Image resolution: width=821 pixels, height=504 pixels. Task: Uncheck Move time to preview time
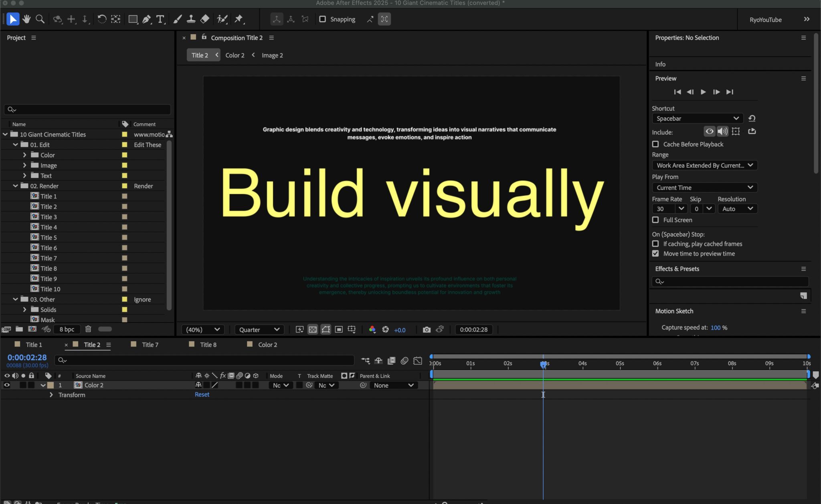coord(655,254)
